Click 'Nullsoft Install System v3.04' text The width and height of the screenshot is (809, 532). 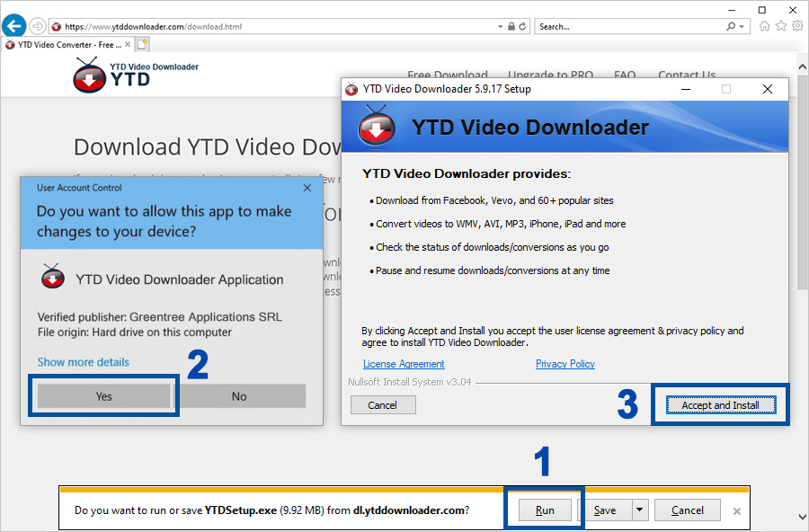point(410,382)
